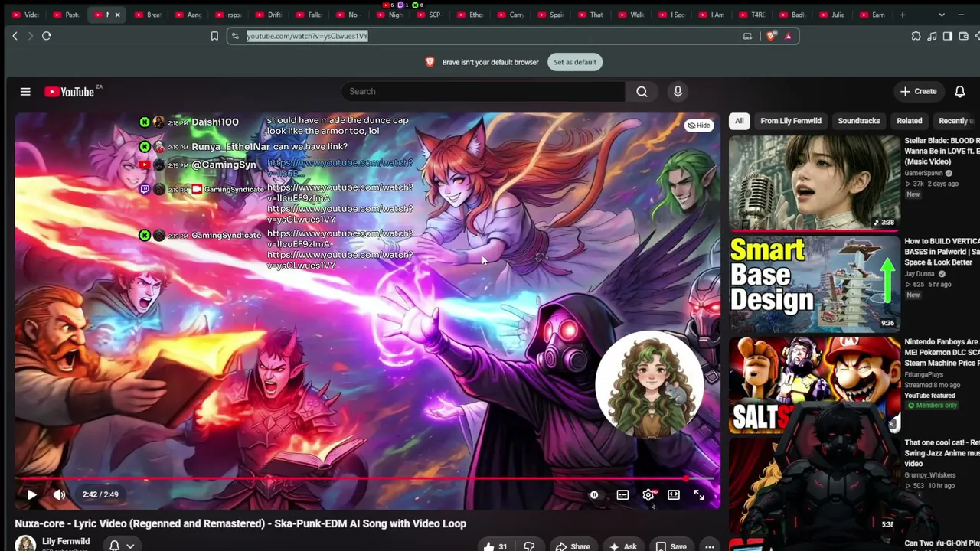Open tab search dropdown in title bar
This screenshot has width=980, height=551.
(941, 15)
